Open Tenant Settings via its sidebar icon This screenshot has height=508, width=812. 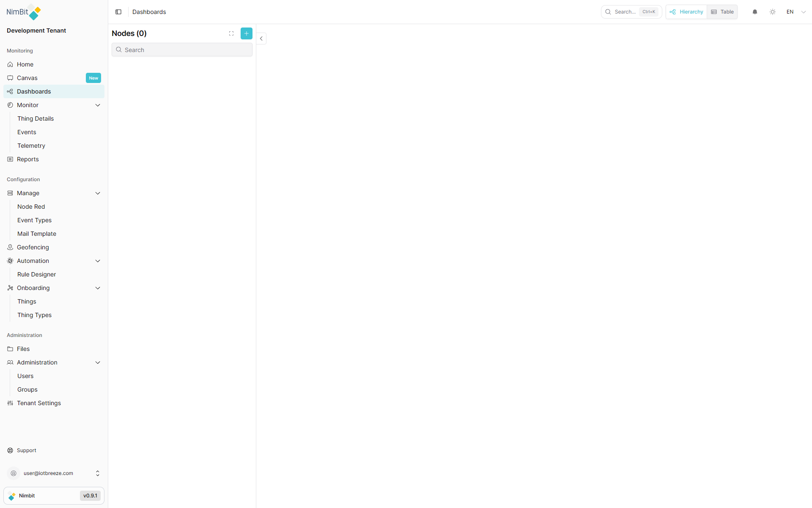pyautogui.click(x=10, y=403)
